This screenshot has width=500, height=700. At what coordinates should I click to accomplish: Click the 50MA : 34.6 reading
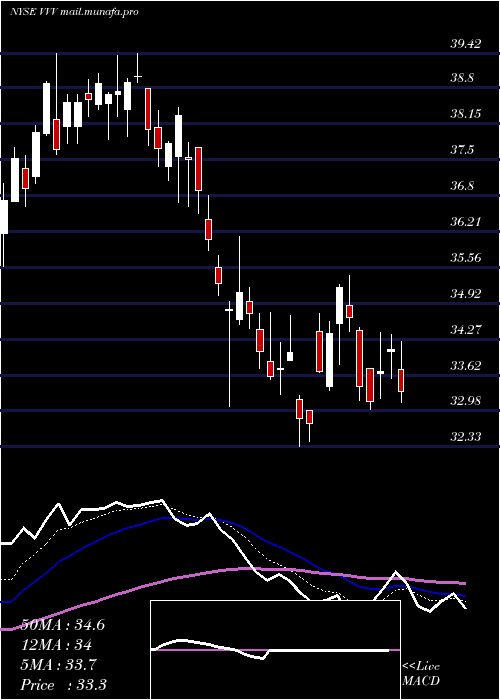(x=63, y=625)
